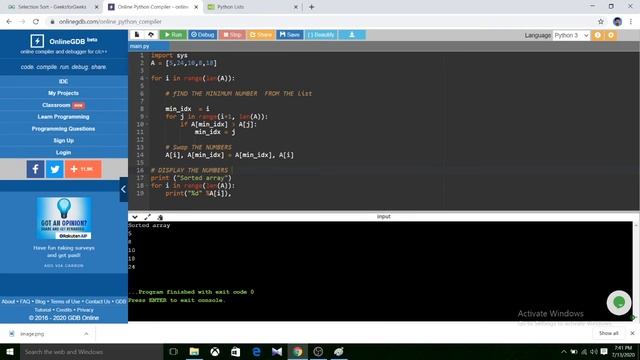Open the Chrome profile avatar
The height and width of the screenshot is (360, 640).
(617, 22)
